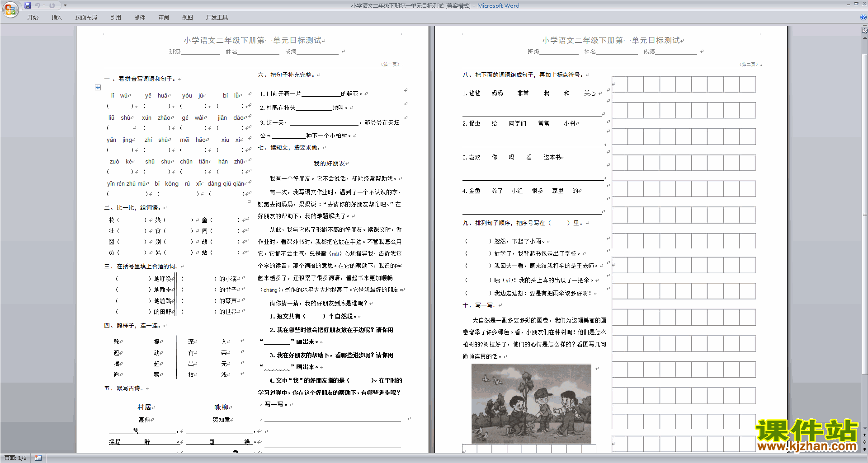This screenshot has height=463, width=868.
Task: Switch to 页面布局 tab
Action: 86,18
